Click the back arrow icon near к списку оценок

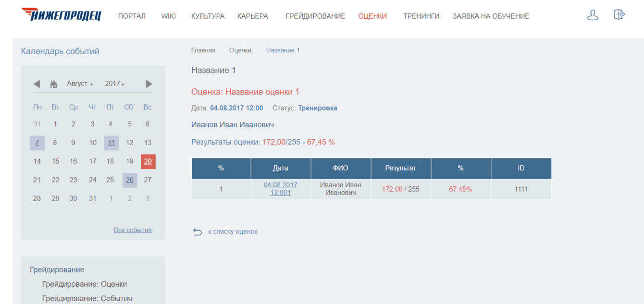(x=198, y=232)
